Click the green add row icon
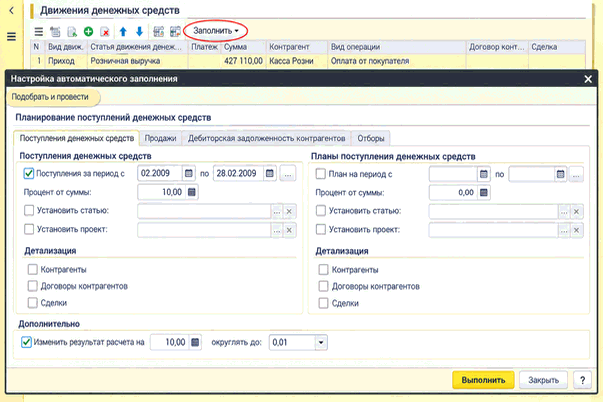The height and width of the screenshot is (402, 603). pos(88,32)
